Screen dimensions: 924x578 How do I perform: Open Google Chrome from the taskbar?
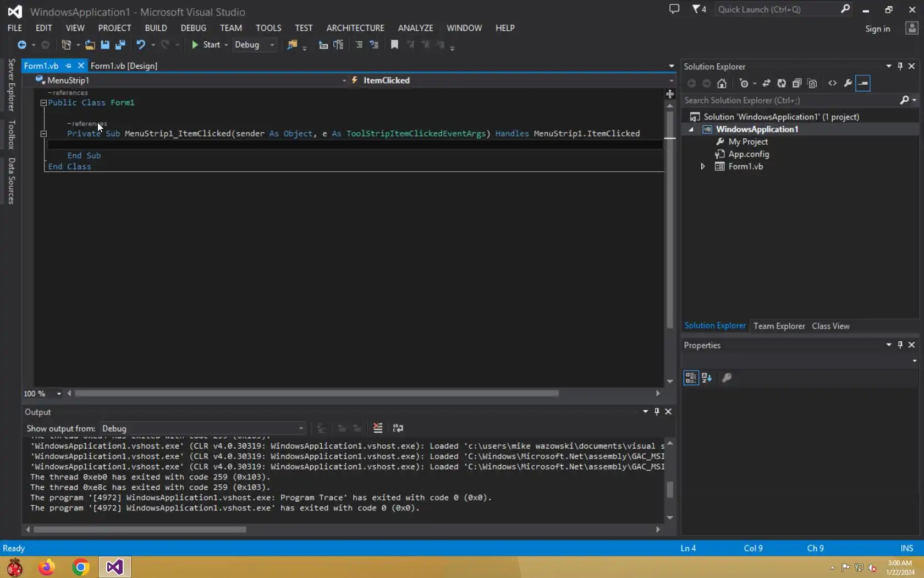tap(80, 567)
